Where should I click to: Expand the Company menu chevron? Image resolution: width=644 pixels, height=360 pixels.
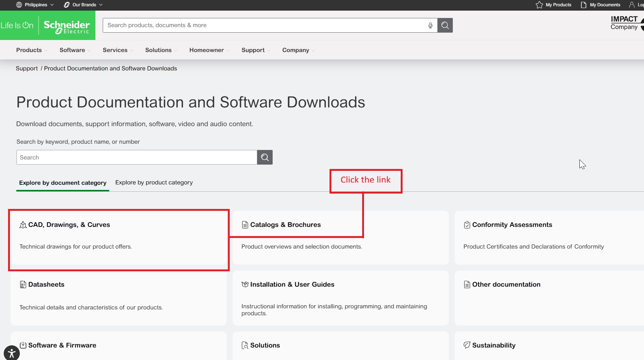click(x=313, y=51)
